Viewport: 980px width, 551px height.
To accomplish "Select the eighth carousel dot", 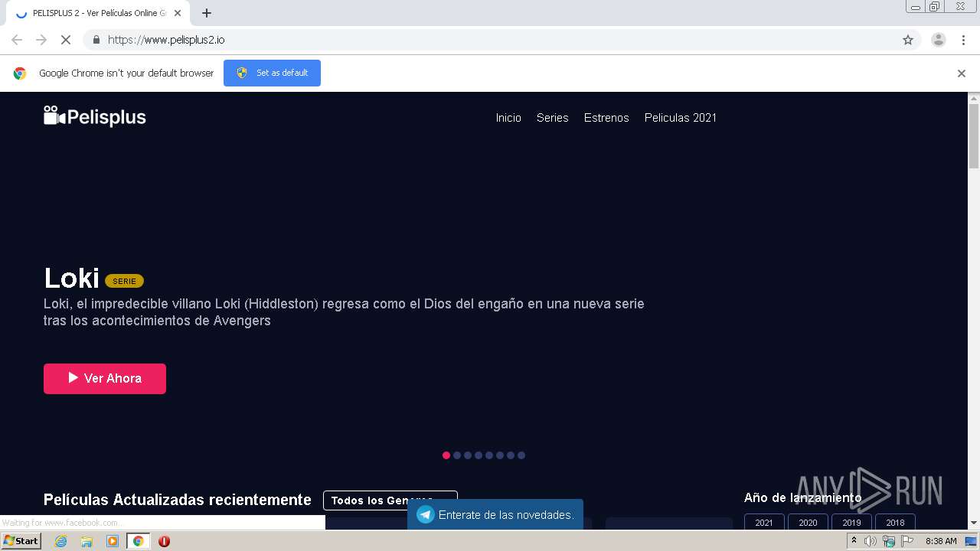I will [x=521, y=455].
